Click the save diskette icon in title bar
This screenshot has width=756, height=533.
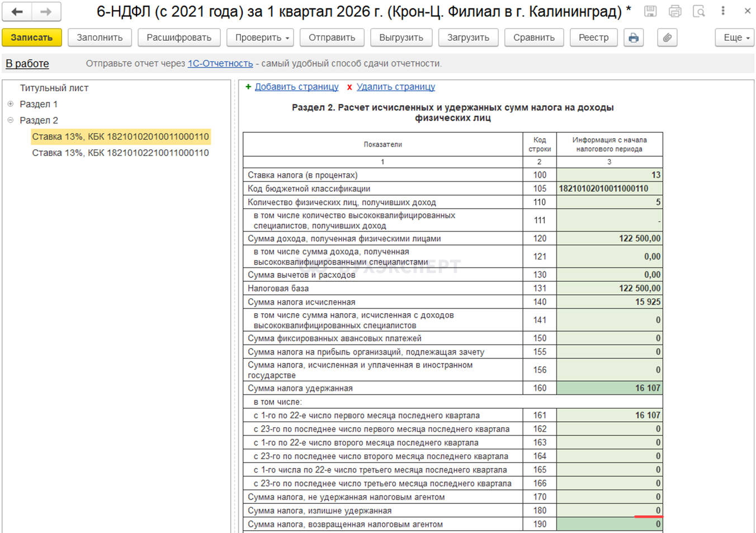pos(650,11)
